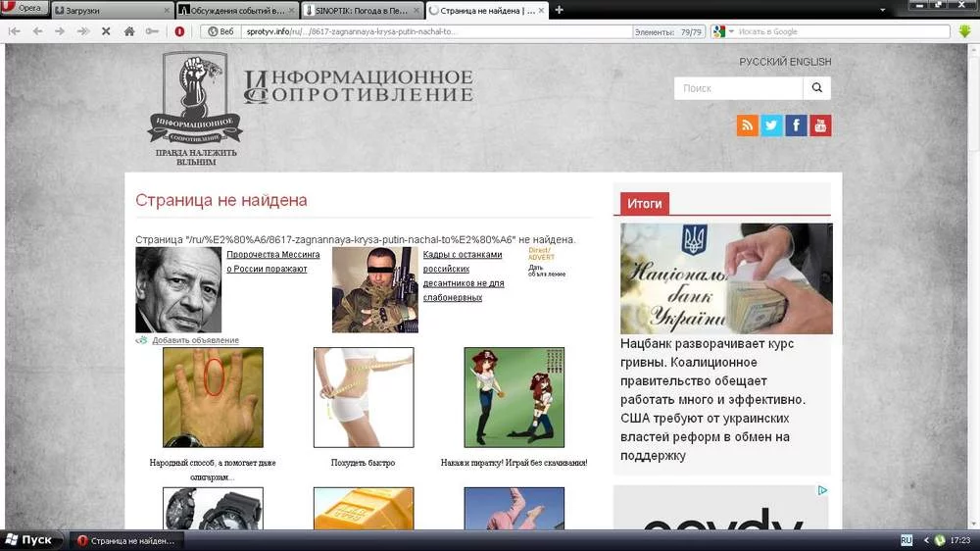This screenshot has height=551, width=980.
Task: Focus the address bar URL field
Action: coord(436,31)
